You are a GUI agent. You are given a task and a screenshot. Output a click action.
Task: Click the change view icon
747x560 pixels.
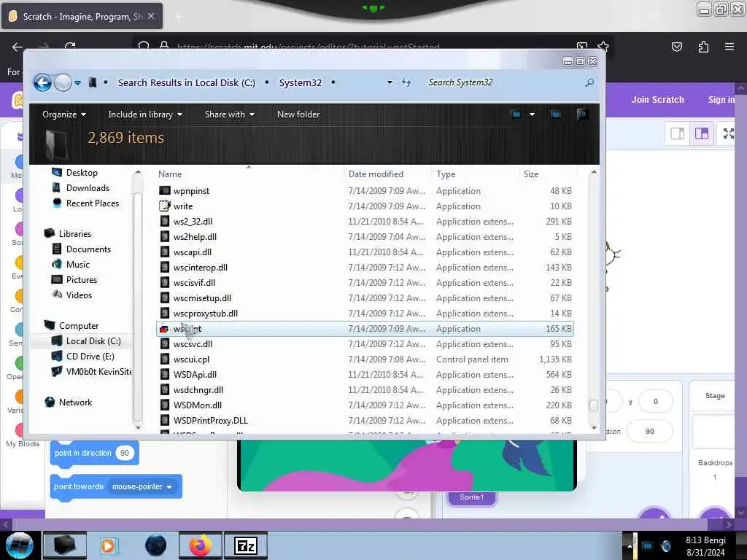(x=516, y=114)
